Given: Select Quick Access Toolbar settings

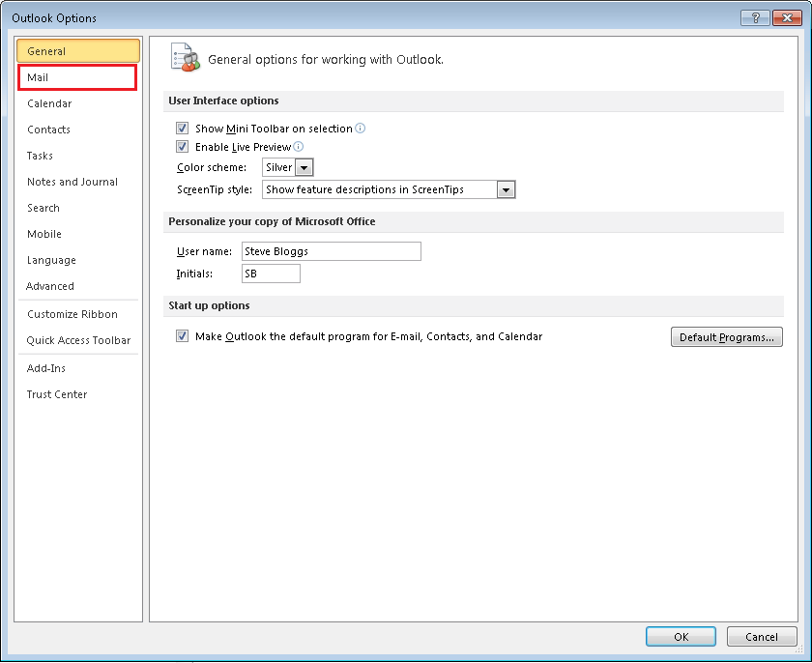Looking at the screenshot, I should 78,340.
